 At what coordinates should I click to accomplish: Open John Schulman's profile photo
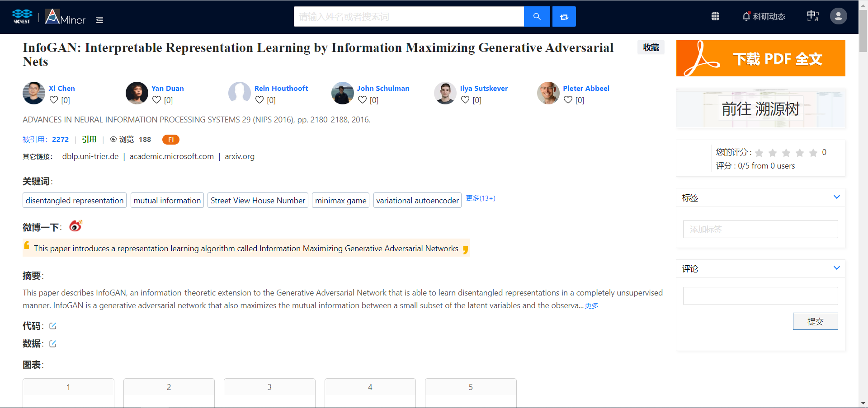click(x=343, y=93)
